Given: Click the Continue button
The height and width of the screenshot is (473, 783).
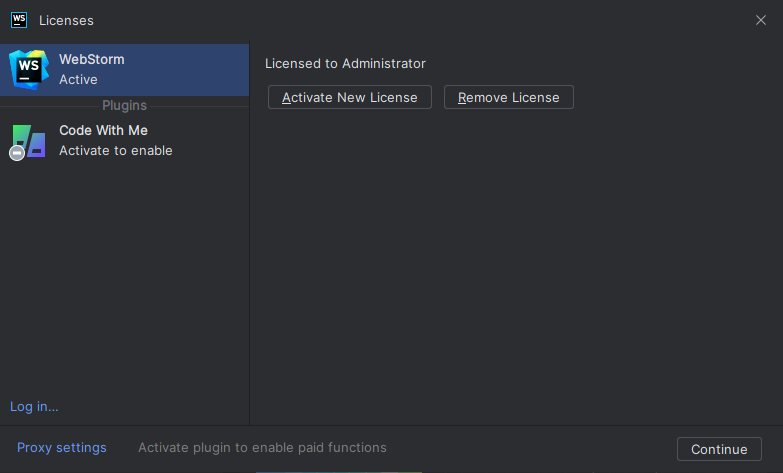Looking at the screenshot, I should tap(719, 449).
